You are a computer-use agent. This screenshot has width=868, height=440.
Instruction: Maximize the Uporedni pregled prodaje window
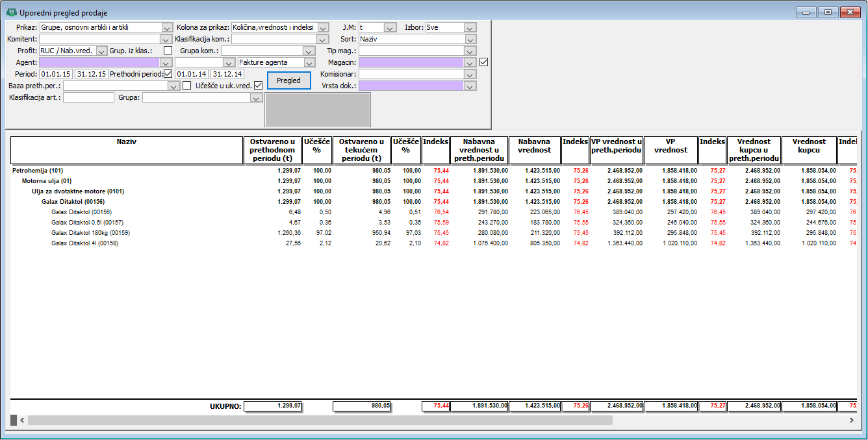(828, 12)
